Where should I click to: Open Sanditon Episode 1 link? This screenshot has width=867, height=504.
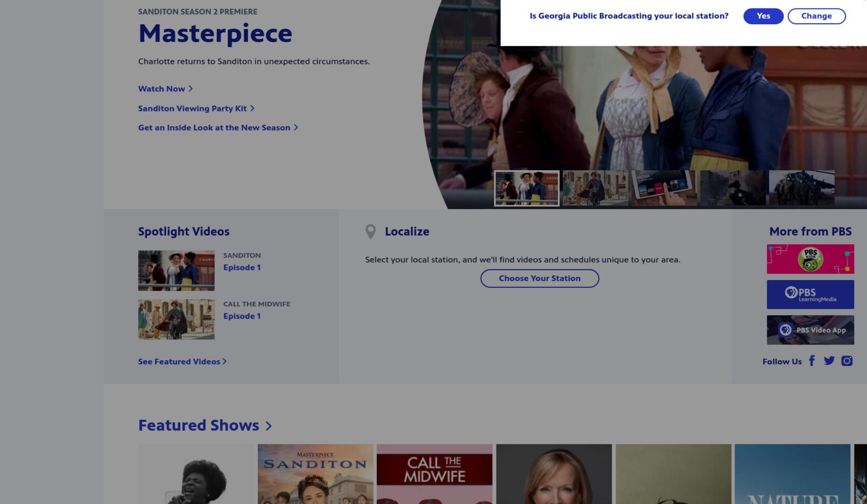pos(242,267)
